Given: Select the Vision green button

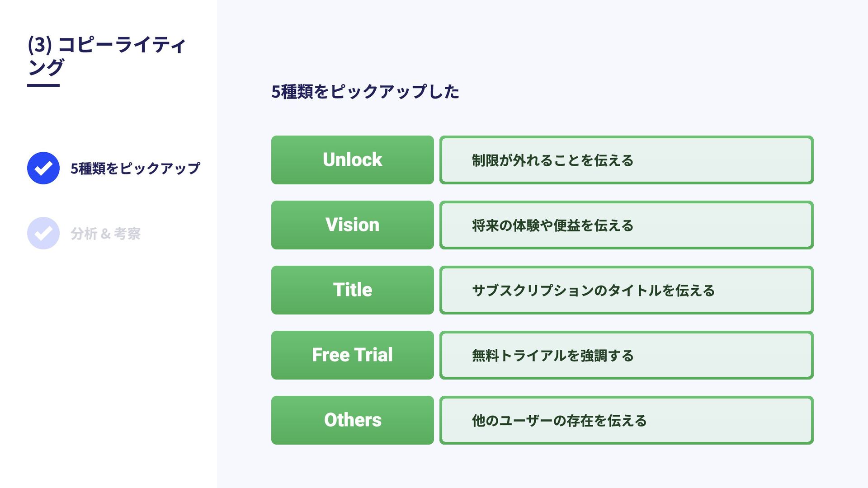Looking at the screenshot, I should [353, 225].
